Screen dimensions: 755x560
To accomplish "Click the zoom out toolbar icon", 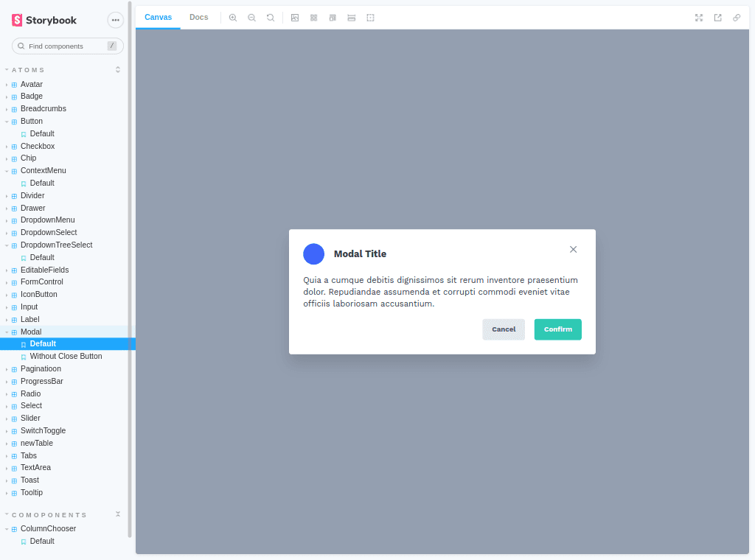I will (251, 18).
